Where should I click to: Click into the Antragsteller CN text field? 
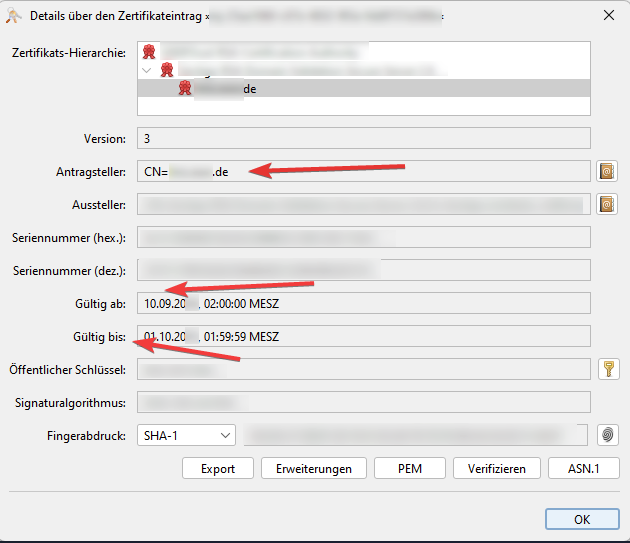(x=362, y=171)
